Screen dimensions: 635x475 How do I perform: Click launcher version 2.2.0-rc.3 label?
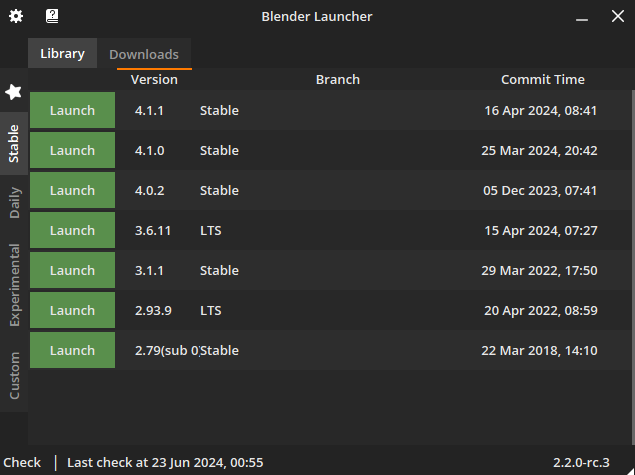(x=581, y=462)
